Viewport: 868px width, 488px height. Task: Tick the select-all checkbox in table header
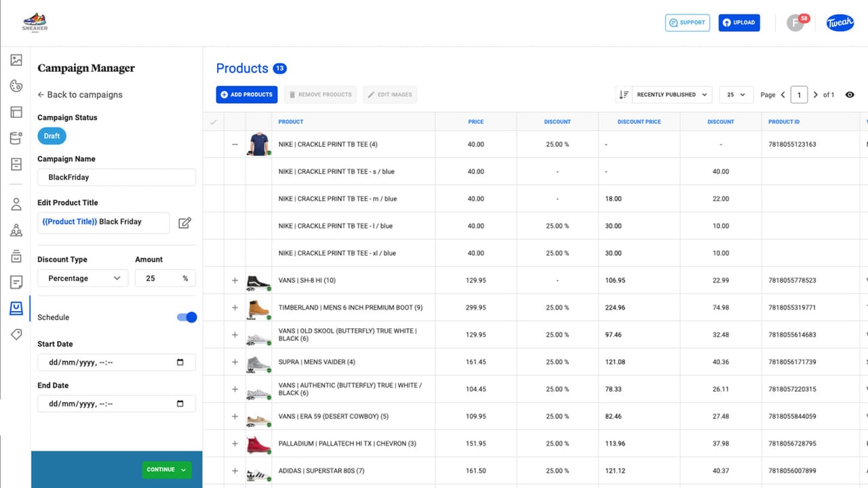coord(214,122)
